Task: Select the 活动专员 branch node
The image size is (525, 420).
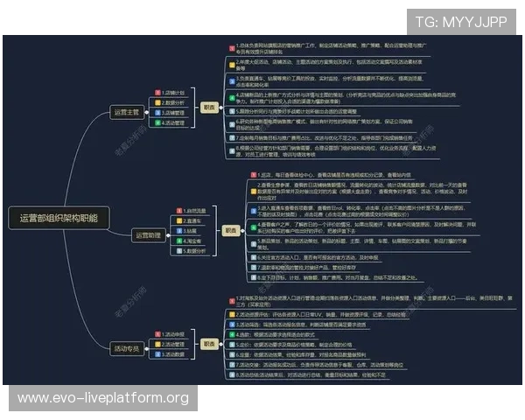Action: (x=127, y=347)
